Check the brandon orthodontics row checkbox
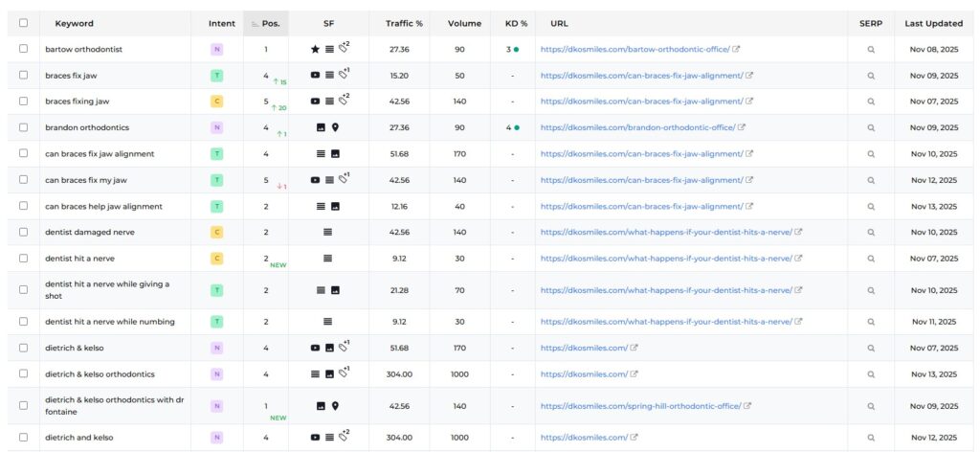Viewport: 980px width, 452px height. 23,127
